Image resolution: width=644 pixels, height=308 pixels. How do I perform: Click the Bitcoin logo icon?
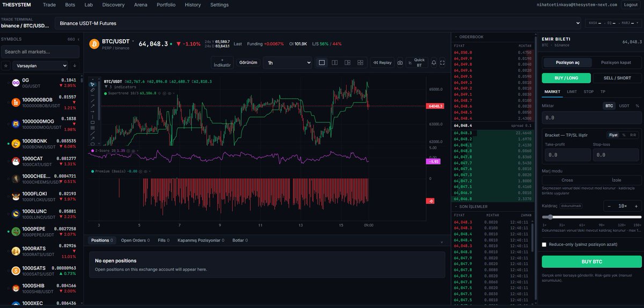94,43
